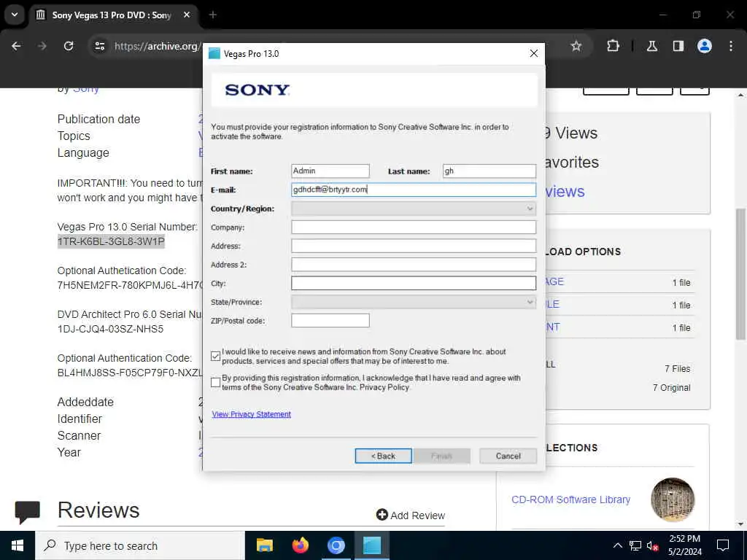Click the Add Review link
Screen dimensions: 747x560
pos(411,516)
